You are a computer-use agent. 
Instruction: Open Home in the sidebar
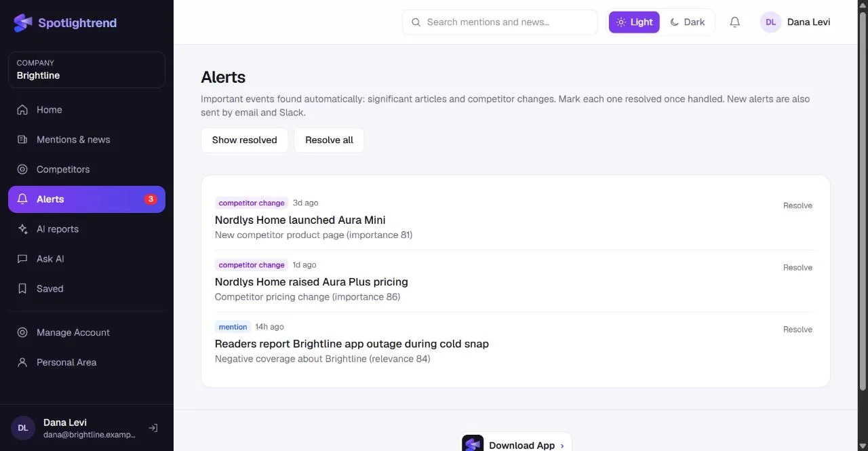(87, 110)
